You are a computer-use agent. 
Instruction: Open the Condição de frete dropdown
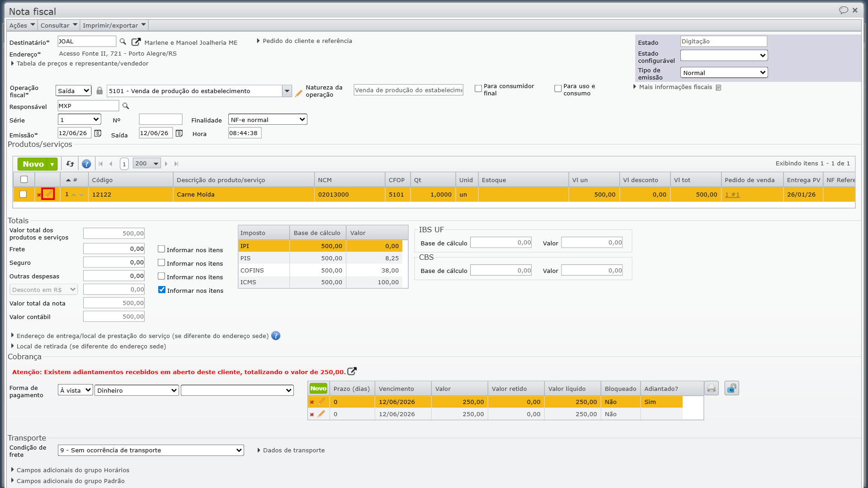[151, 450]
